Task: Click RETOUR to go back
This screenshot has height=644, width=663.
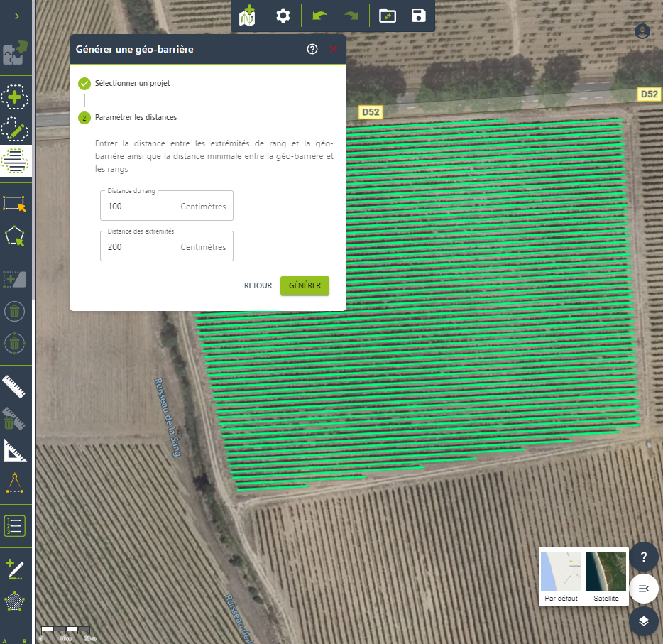Action: click(x=258, y=285)
